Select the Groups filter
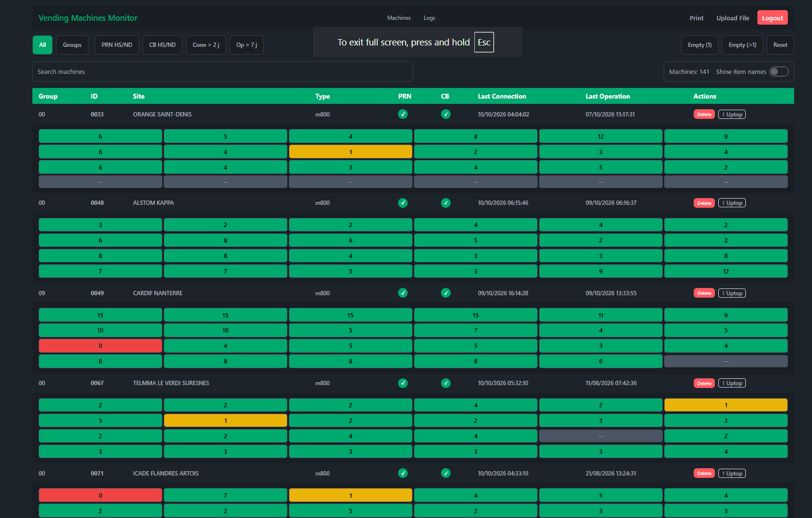This screenshot has height=518, width=812. coord(72,45)
